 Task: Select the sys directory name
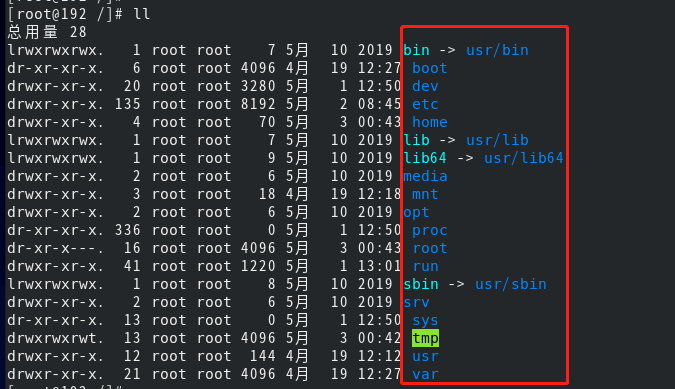tap(425, 321)
